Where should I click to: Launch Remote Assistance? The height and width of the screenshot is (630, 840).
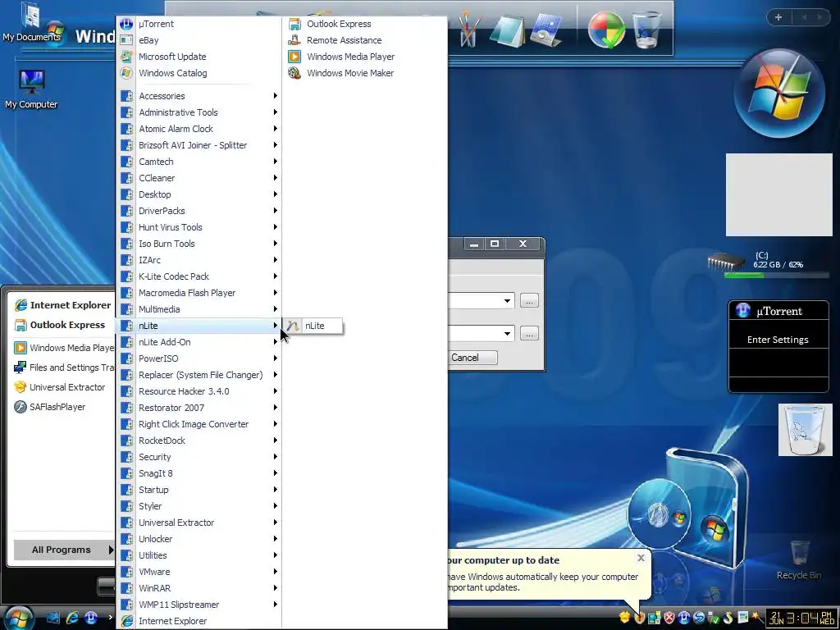pos(364,40)
